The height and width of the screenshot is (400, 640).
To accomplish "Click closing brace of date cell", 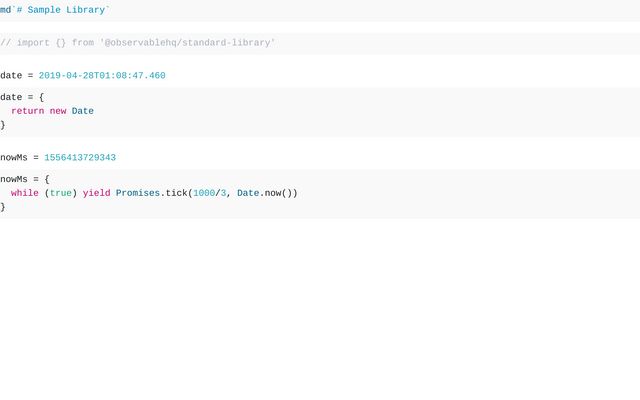I will 3,125.
